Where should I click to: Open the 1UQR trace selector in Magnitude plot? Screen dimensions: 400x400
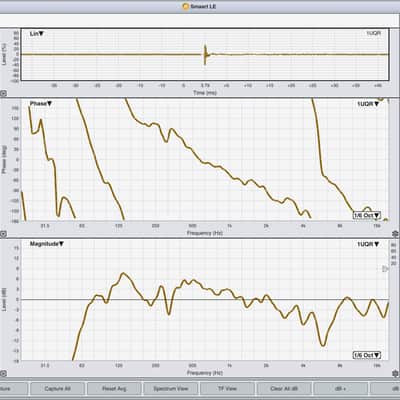(368, 244)
